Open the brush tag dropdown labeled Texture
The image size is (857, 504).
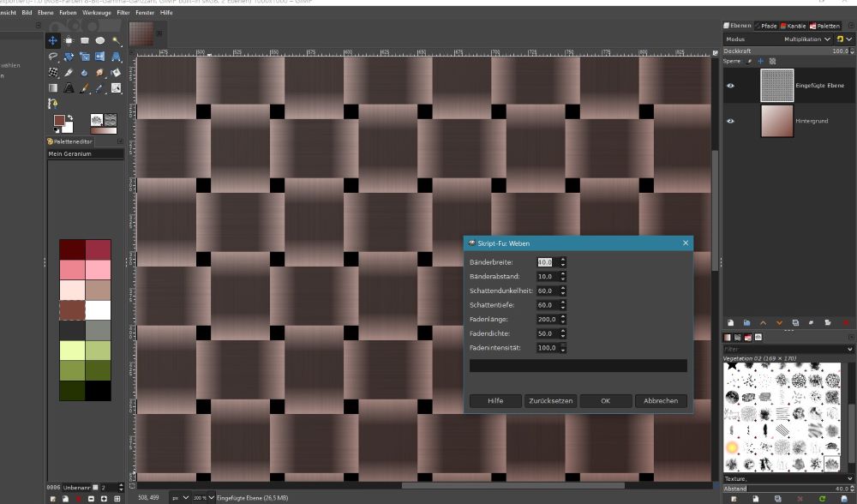[788, 478]
